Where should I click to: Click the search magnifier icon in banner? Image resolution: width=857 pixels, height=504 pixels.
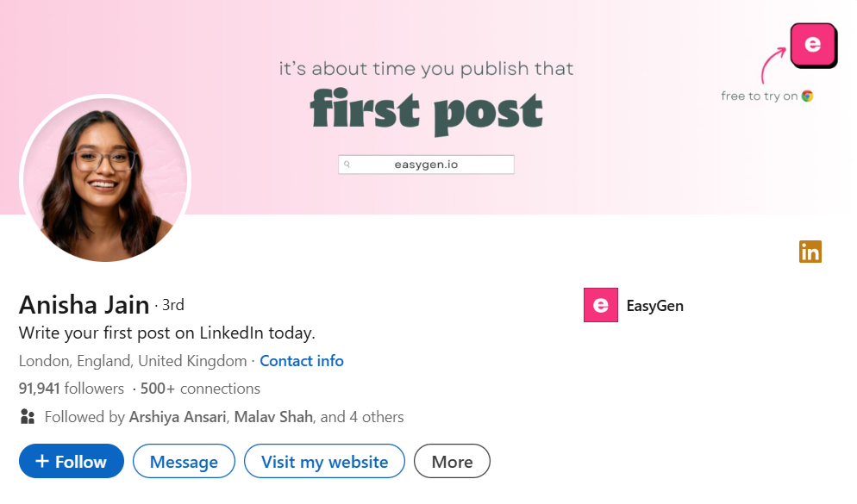347,164
